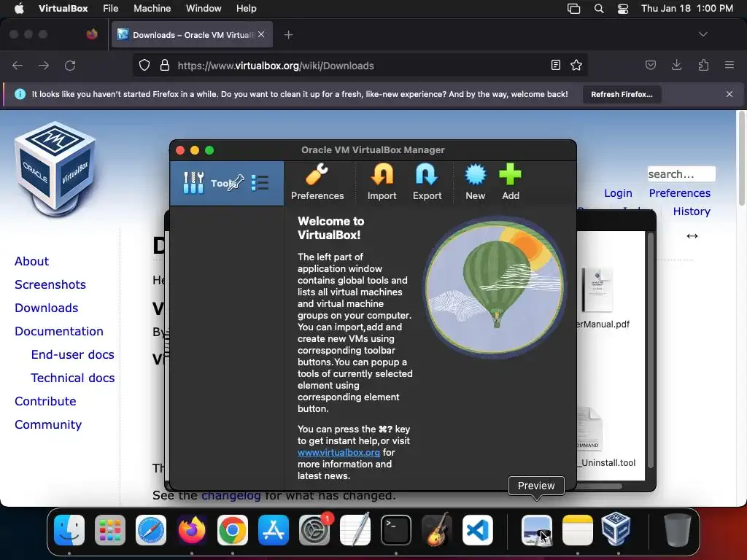Screen dimensions: 747x560
Task: Open the File menu in menu bar
Action: [x=111, y=8]
